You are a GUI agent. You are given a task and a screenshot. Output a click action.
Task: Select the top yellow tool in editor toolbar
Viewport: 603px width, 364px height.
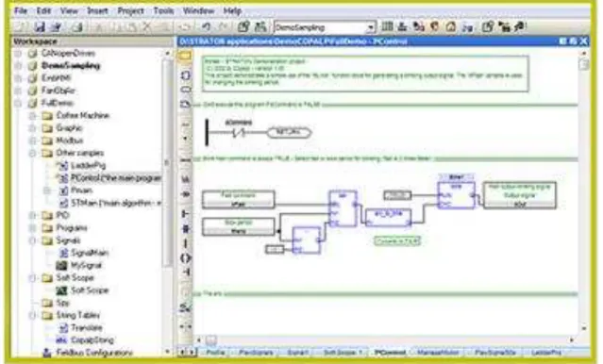point(185,57)
